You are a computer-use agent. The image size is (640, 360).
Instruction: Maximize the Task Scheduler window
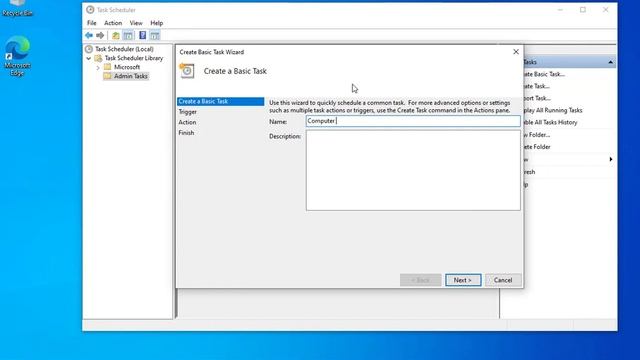coord(583,10)
